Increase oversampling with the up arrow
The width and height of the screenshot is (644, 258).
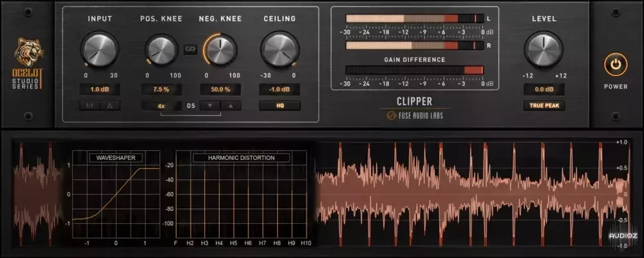(231, 106)
